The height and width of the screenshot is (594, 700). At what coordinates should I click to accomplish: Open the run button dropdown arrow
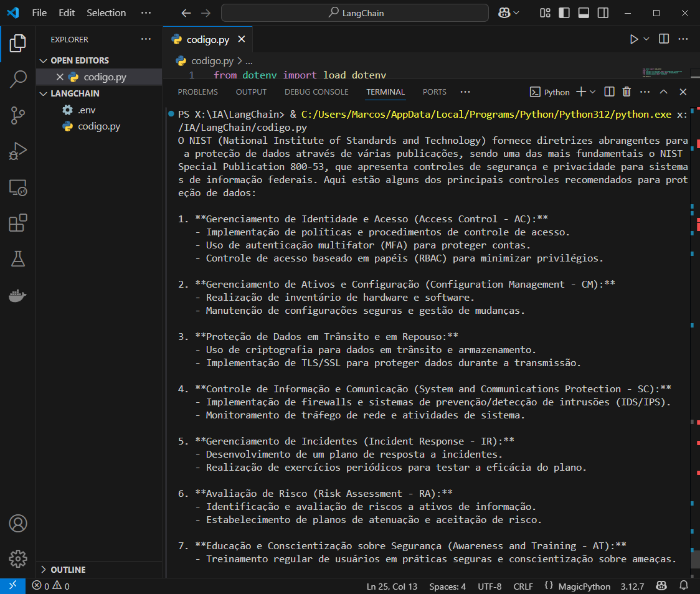[x=646, y=39]
